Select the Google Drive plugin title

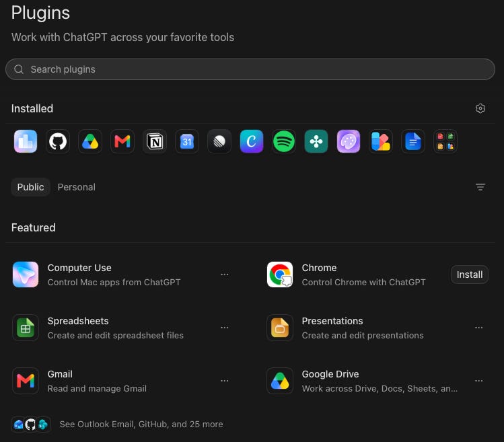tap(330, 374)
